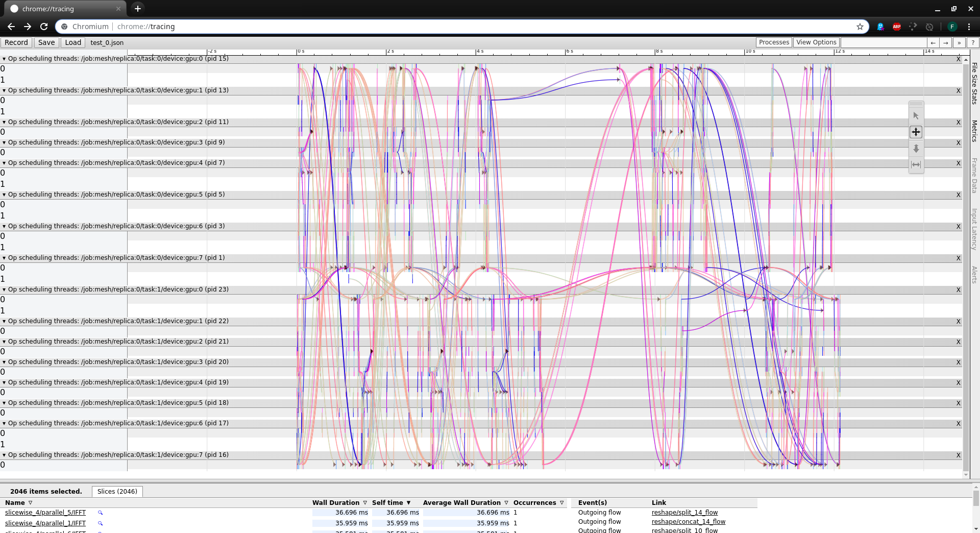Activate the pan tool
980x533 pixels.
tap(916, 132)
